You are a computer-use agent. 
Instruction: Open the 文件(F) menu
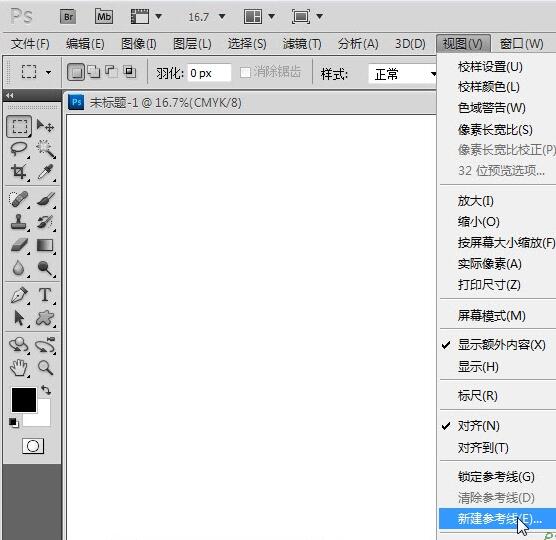30,44
